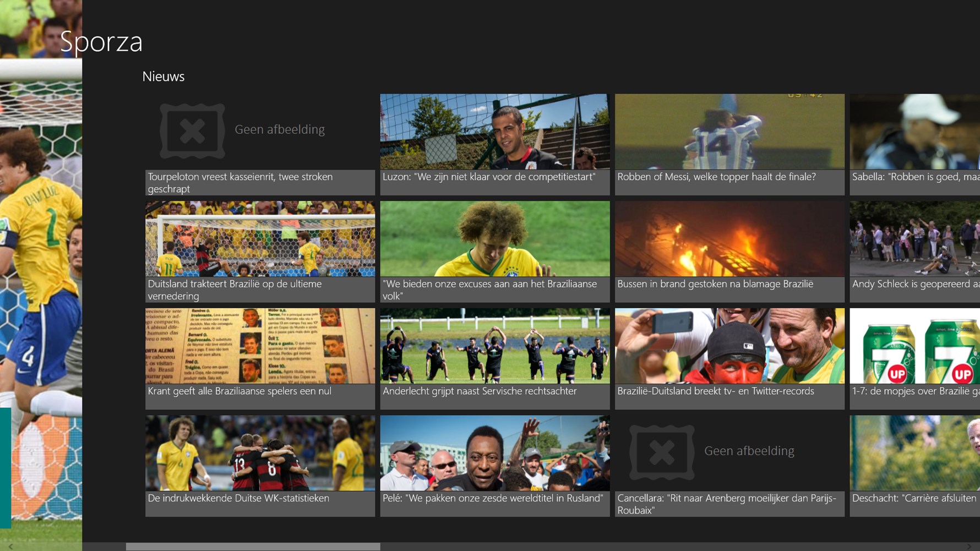Click 'Robben of Messi, welke topper' headline

tap(716, 177)
